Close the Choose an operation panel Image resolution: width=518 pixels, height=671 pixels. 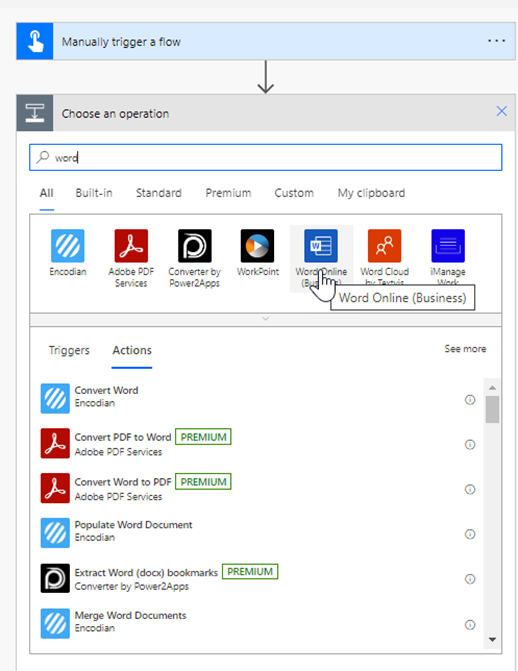point(502,111)
